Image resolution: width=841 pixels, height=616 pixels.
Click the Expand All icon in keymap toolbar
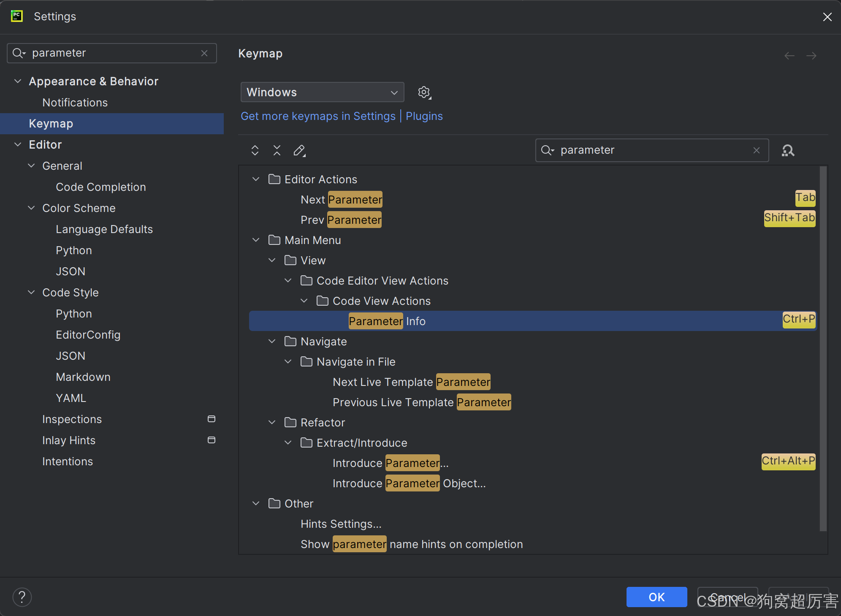coord(255,150)
